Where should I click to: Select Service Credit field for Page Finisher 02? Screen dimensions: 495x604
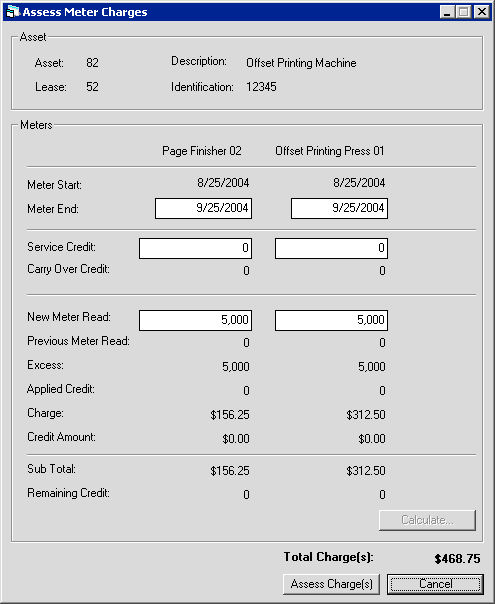coord(195,248)
